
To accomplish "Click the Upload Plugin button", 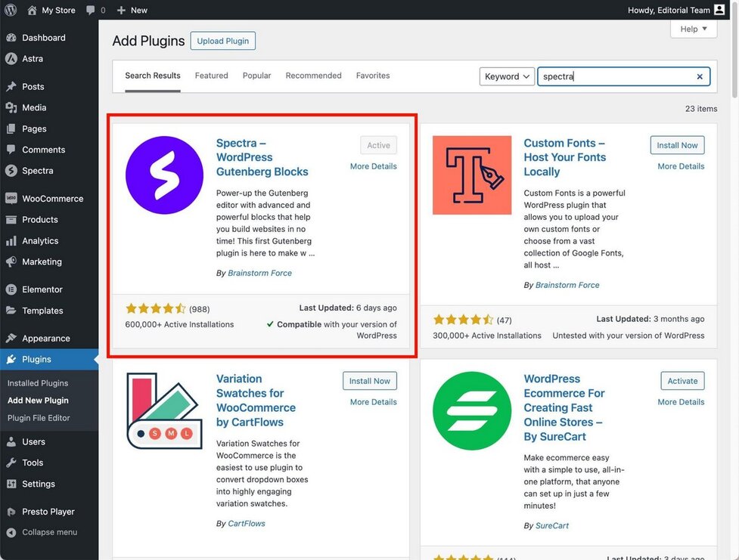I will click(222, 40).
